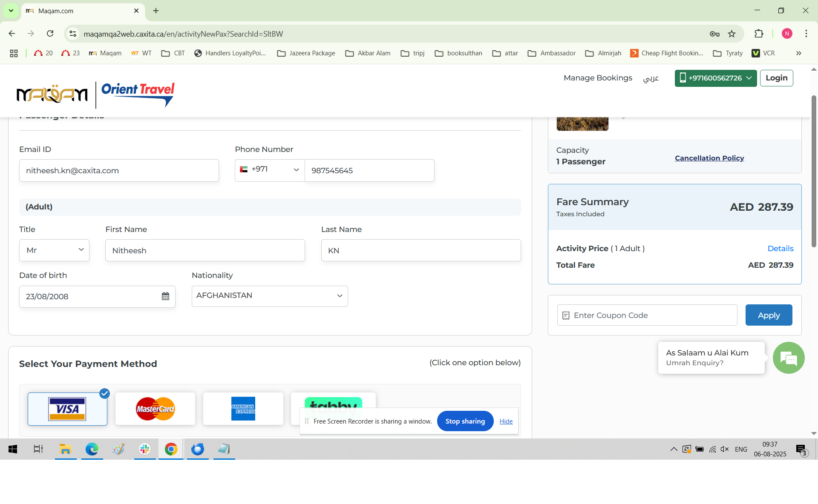Screen dimensions: 818x504
Task: Expand the Nationality dropdown showing AFGHANISTAN
Action: (269, 296)
